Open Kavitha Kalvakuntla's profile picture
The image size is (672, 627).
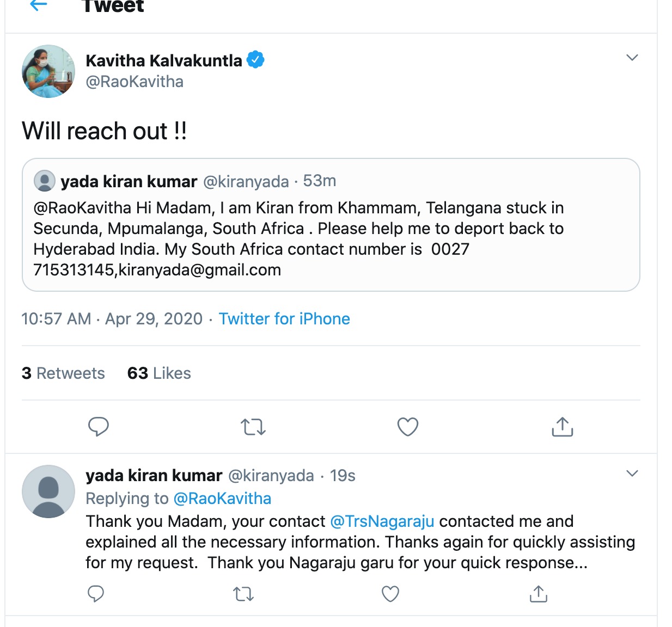pos(48,71)
